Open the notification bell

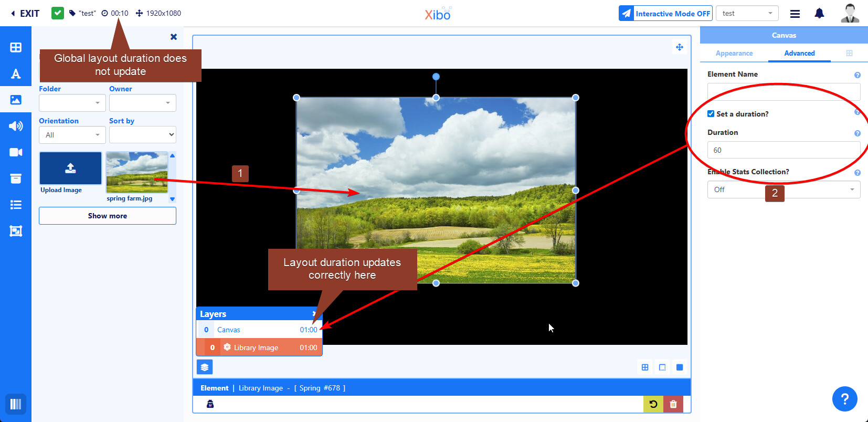[819, 14]
